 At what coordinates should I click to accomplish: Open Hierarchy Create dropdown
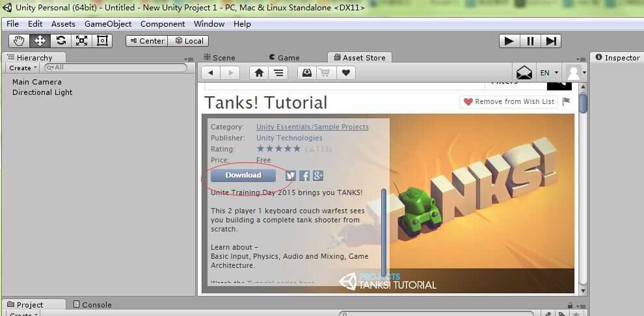[x=23, y=68]
